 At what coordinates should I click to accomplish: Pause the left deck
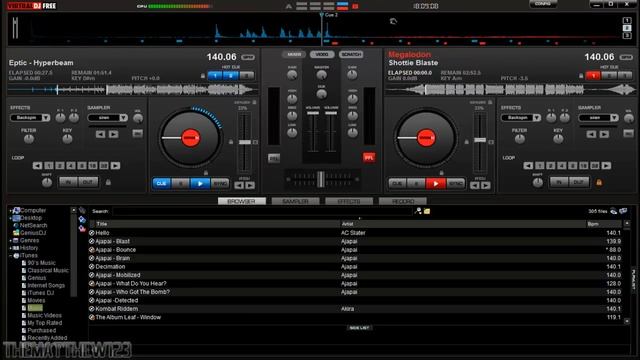(180, 184)
